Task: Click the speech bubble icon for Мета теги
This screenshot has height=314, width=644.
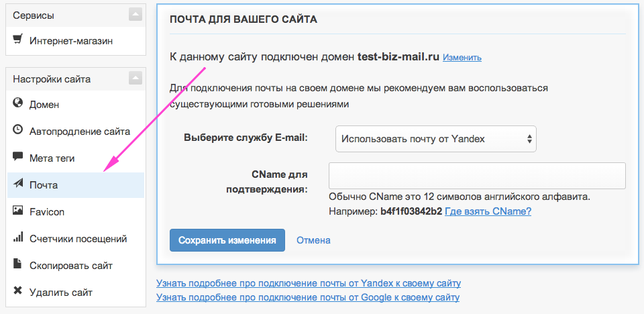Action: (x=17, y=158)
